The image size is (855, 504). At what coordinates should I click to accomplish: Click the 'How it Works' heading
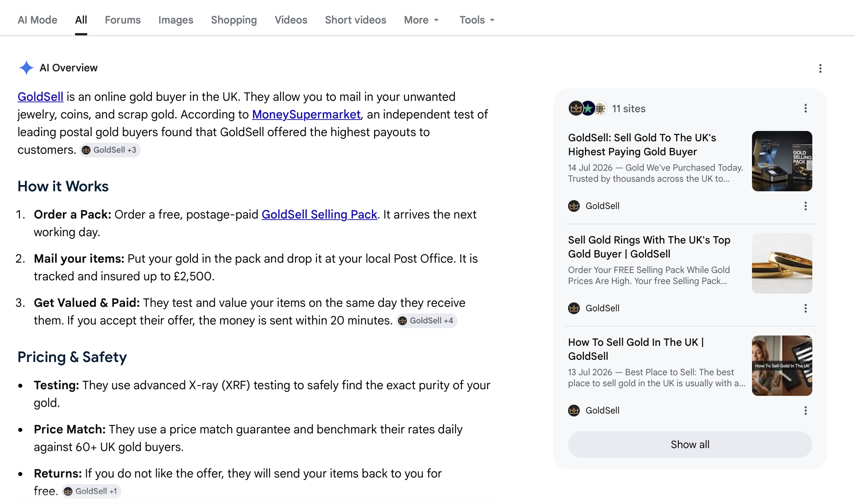(63, 187)
